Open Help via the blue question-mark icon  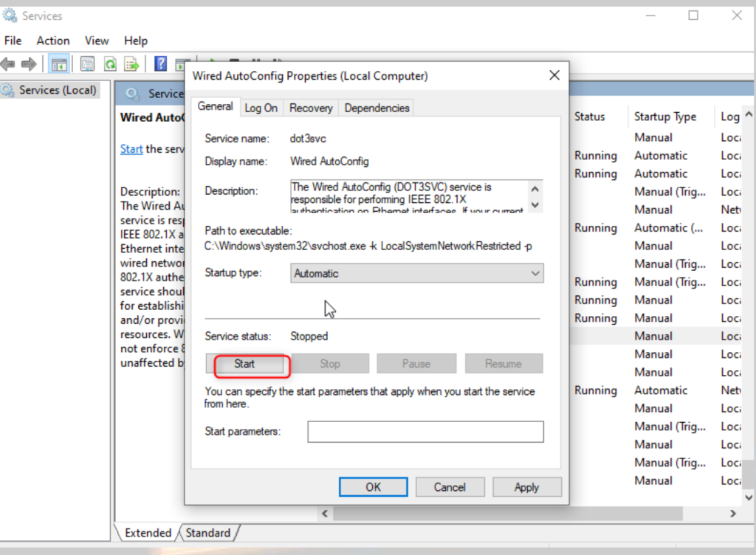(160, 64)
